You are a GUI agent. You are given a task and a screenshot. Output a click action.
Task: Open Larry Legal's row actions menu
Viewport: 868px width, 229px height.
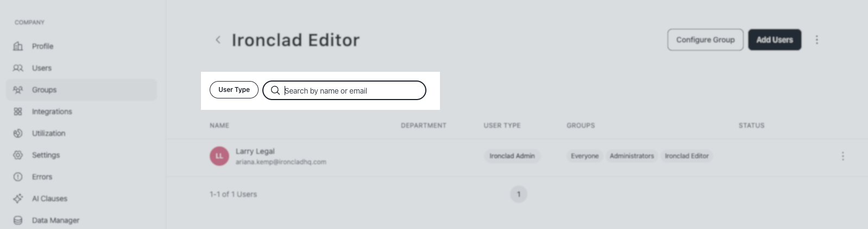[x=843, y=156]
